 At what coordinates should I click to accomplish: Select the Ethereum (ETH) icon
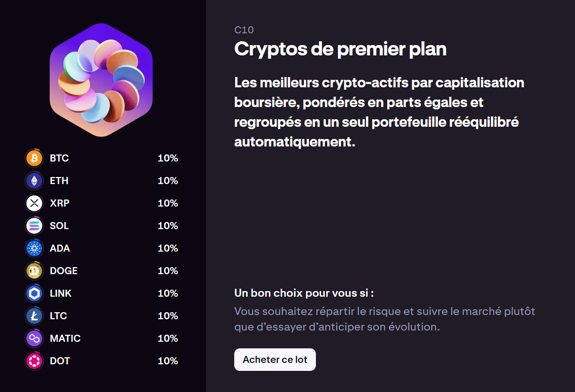[x=33, y=181]
